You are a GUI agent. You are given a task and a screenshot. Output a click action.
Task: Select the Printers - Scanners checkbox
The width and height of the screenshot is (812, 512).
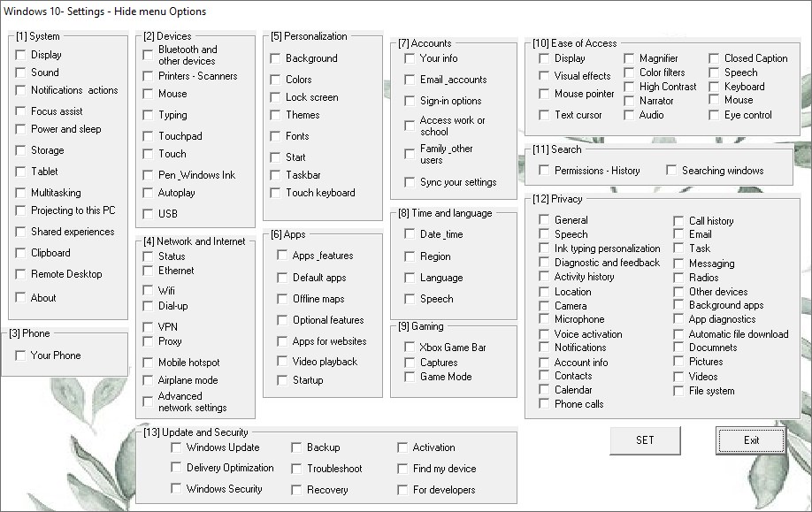tap(149, 76)
